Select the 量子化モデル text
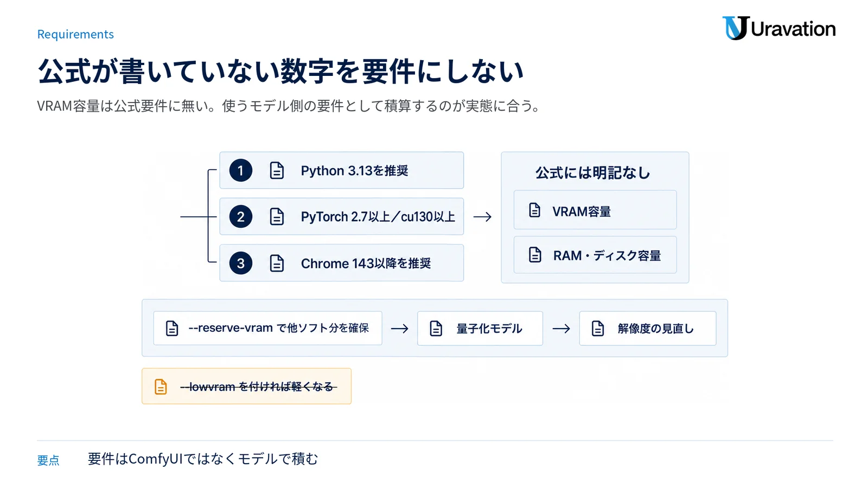This screenshot has width=868, height=488. point(489,329)
